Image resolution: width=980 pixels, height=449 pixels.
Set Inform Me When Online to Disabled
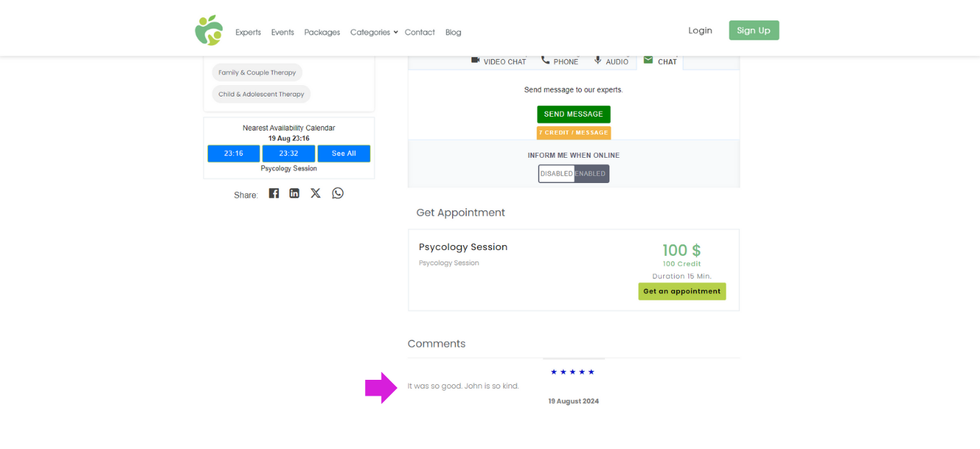[x=557, y=174]
